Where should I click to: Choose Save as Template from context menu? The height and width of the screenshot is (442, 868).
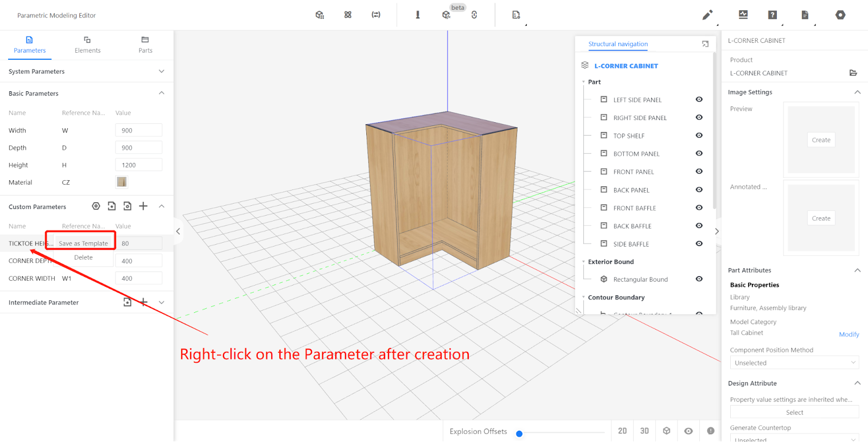point(84,243)
